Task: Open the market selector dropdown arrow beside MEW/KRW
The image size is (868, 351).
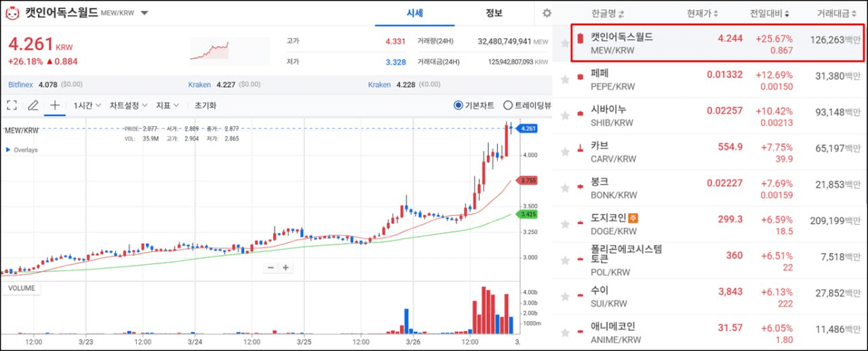Action: click(x=144, y=14)
